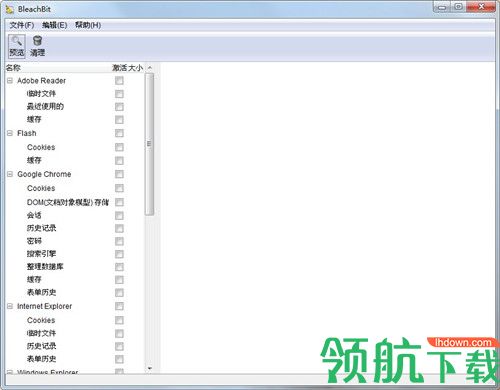The image size is (500, 390).
Task: Collapse the Flash tree node
Action: [x=10, y=133]
